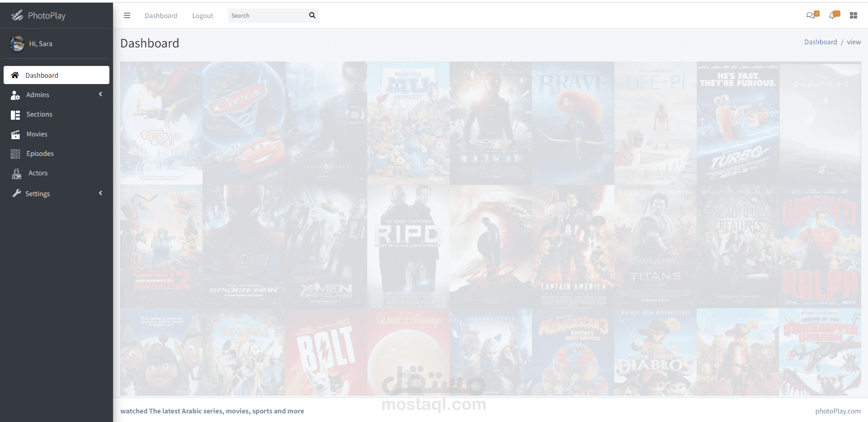This screenshot has height=422, width=868.
Task: Open Actors in the sidebar
Action: click(57, 173)
